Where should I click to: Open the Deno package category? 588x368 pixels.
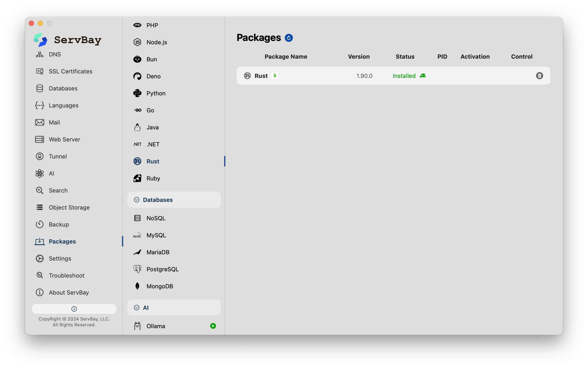tap(153, 76)
